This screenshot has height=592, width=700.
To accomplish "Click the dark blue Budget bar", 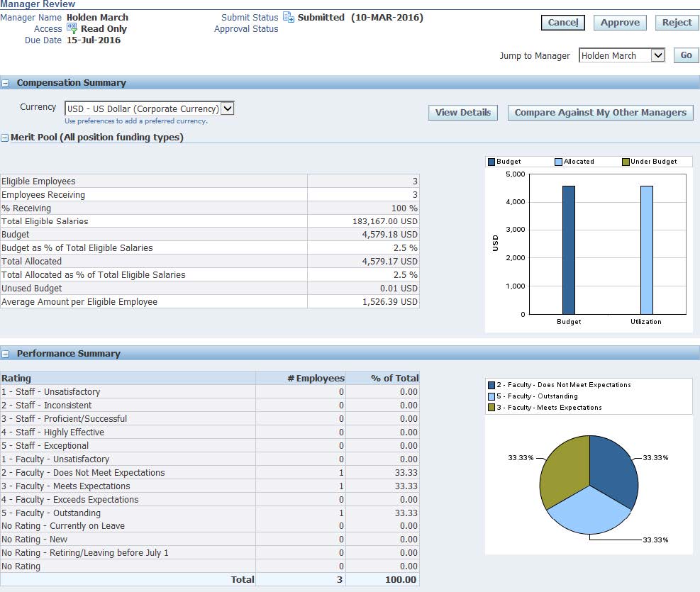I will pos(568,250).
